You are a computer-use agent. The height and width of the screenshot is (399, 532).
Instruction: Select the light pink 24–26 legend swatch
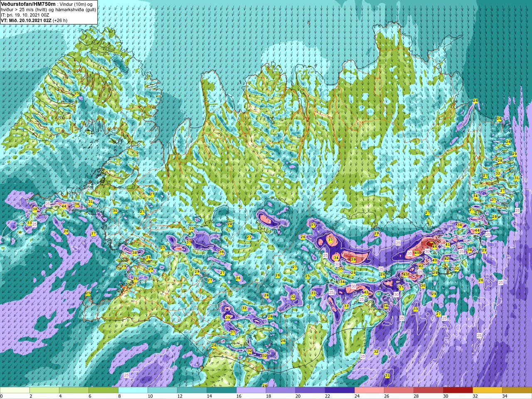click(369, 390)
